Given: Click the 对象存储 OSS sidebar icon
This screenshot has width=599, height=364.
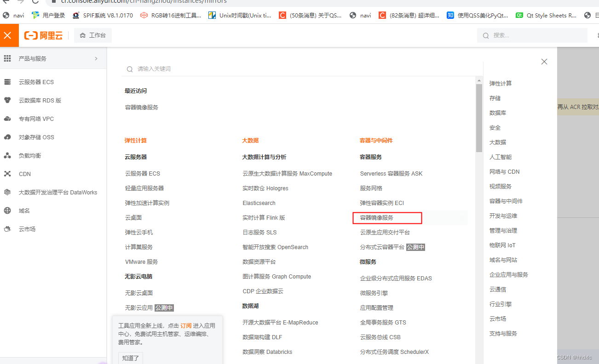Looking at the screenshot, I should point(7,137).
